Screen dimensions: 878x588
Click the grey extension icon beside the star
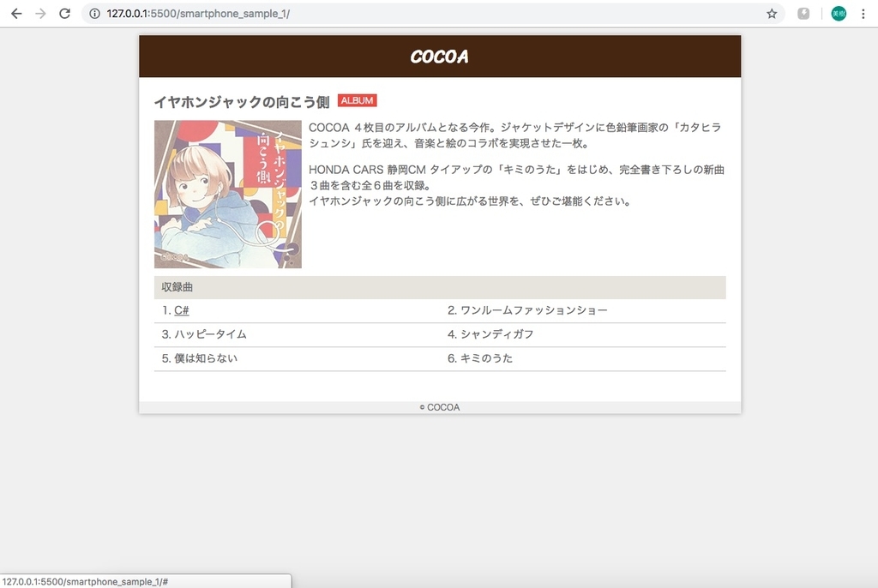(x=803, y=14)
